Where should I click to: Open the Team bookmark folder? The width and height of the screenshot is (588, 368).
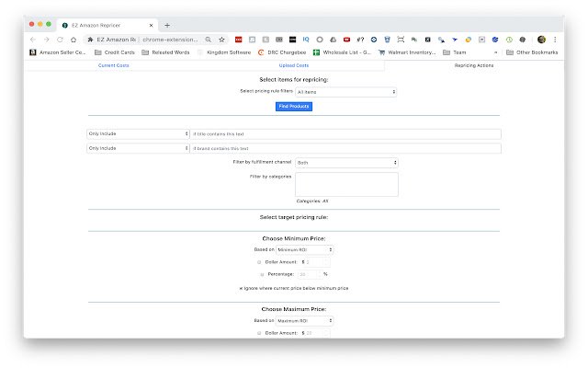[x=455, y=52]
